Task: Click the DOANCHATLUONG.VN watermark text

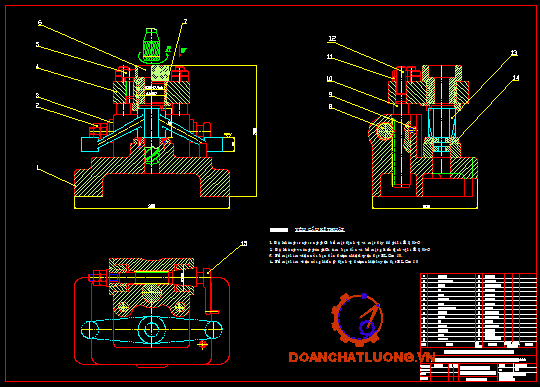Action: pos(362,357)
